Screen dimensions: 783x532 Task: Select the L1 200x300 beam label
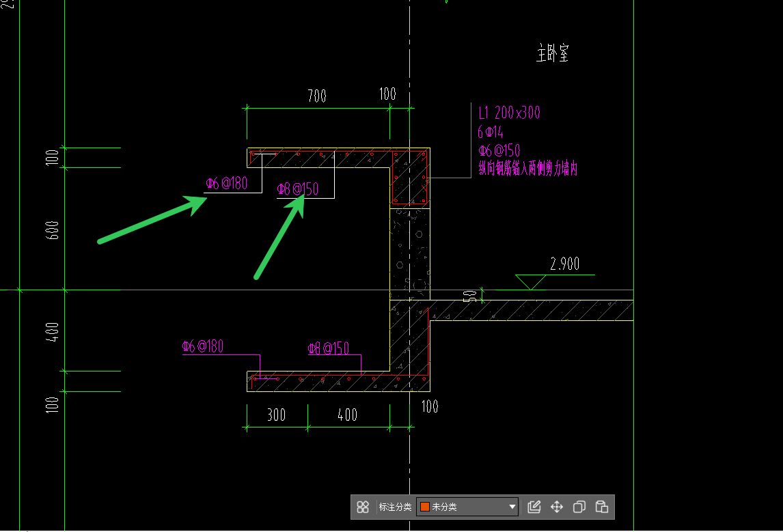point(509,113)
